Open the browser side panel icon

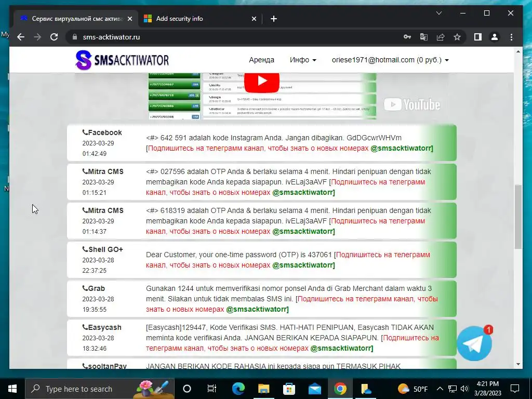pyautogui.click(x=478, y=37)
